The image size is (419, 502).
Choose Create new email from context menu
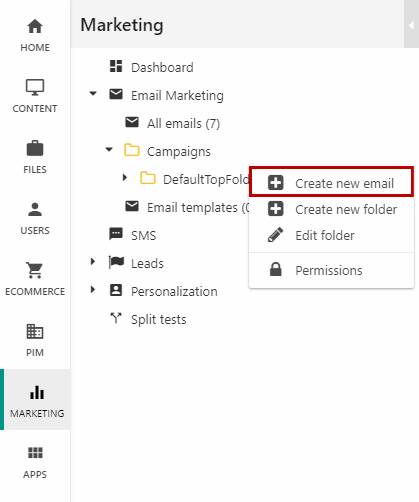coord(331,182)
